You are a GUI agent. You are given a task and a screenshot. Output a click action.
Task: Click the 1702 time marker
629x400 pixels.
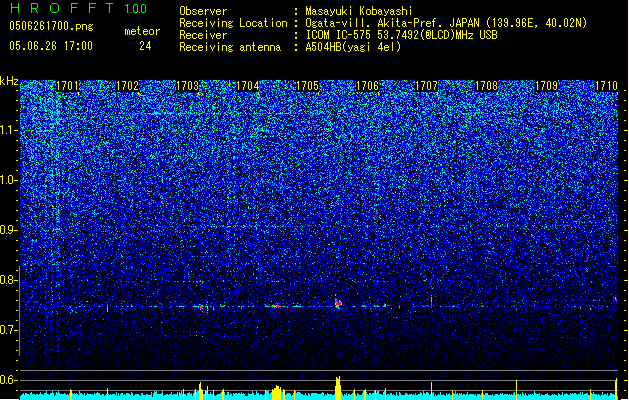click(x=127, y=86)
